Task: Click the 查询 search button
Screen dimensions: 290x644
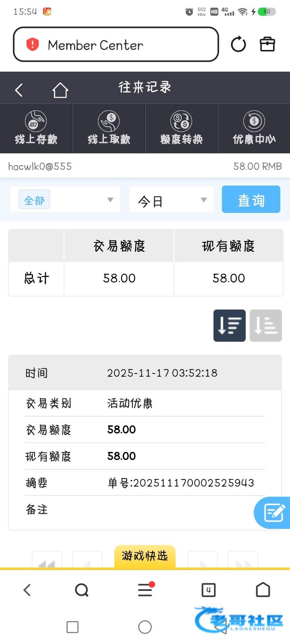Action: (x=251, y=199)
